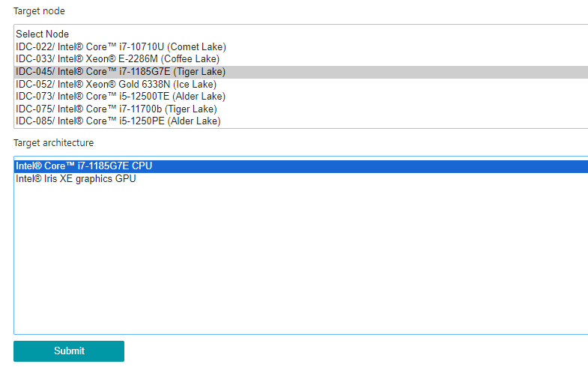
Task: Select the highlighted IDC-045 Tiger Lake node
Action: (x=121, y=72)
